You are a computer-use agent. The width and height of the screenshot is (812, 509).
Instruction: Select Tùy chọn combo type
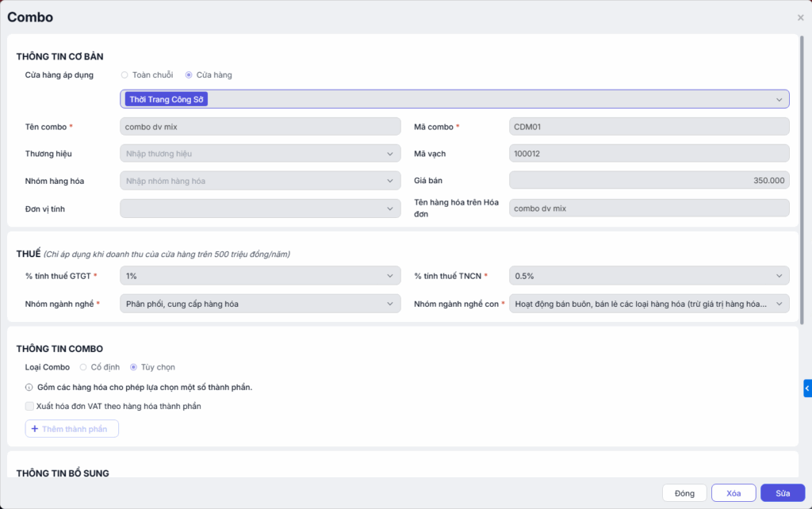tap(134, 367)
